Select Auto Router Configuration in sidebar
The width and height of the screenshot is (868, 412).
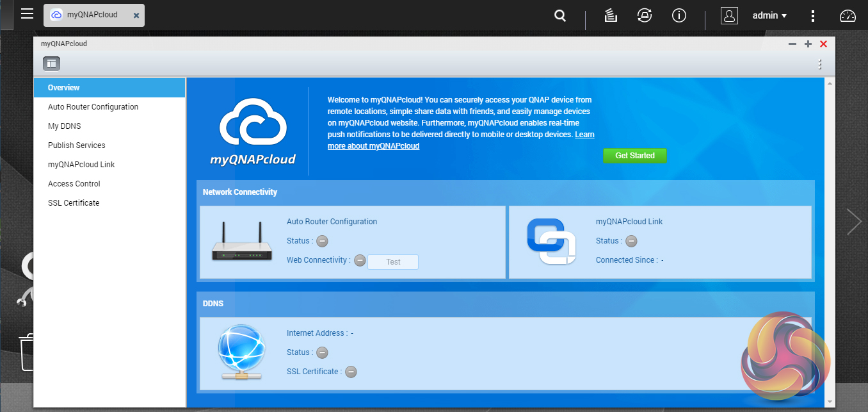[93, 107]
